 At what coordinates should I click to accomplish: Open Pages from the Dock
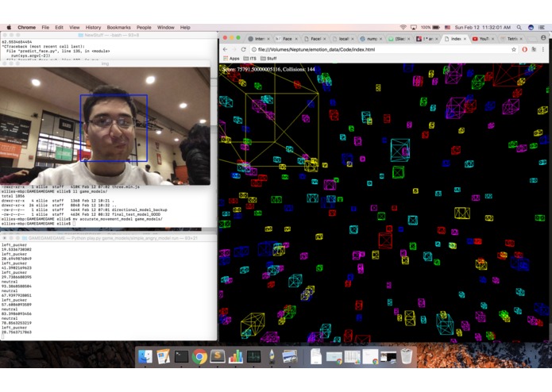163,356
